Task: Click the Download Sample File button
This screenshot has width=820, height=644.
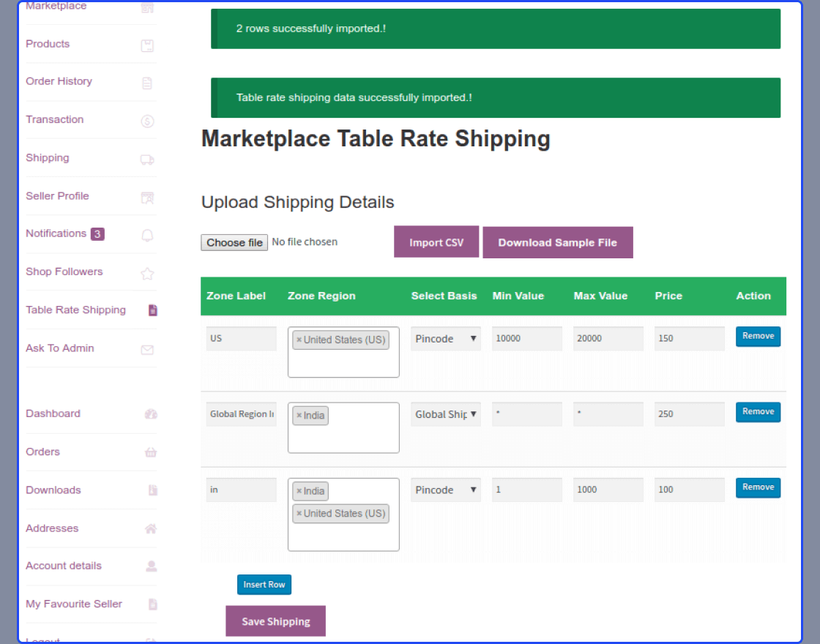Action: (558, 241)
